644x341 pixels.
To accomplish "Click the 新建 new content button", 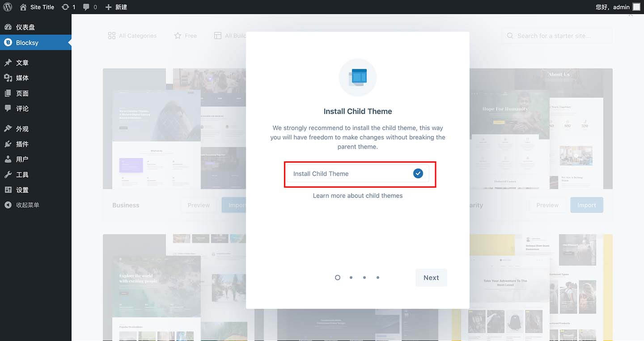I will coord(116,7).
